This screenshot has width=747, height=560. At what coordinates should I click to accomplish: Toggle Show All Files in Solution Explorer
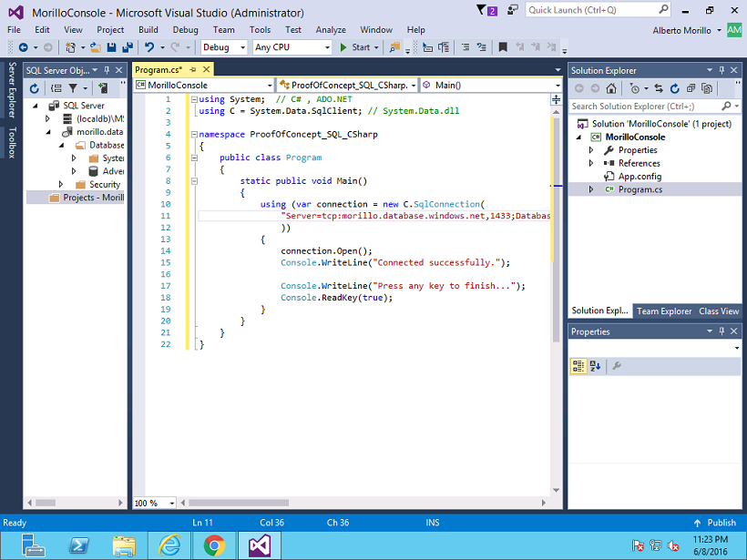[708, 88]
